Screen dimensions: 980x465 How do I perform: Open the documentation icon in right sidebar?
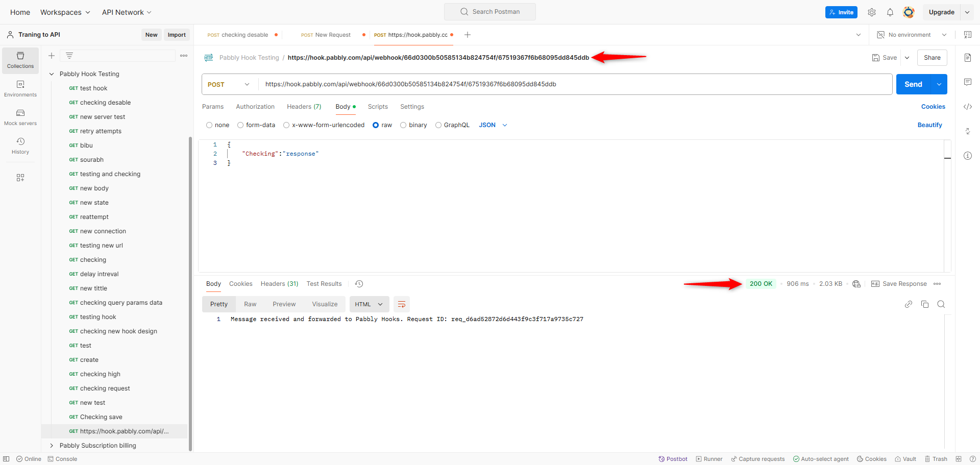coord(968,58)
